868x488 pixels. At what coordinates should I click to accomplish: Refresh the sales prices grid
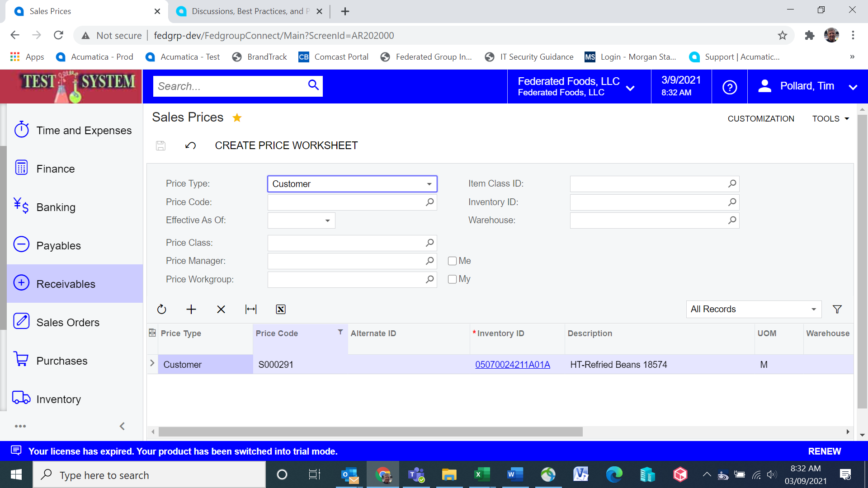click(161, 309)
